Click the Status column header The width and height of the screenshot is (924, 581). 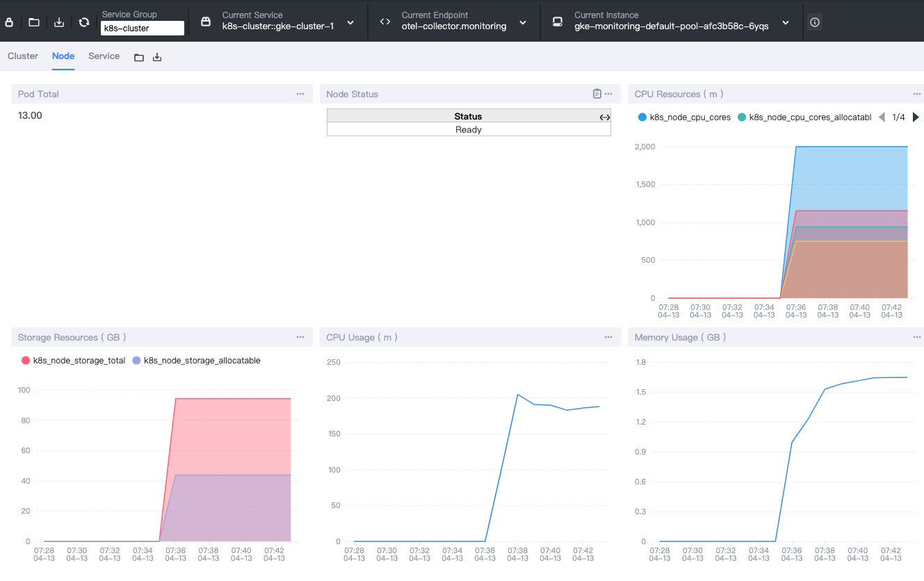[x=469, y=117]
